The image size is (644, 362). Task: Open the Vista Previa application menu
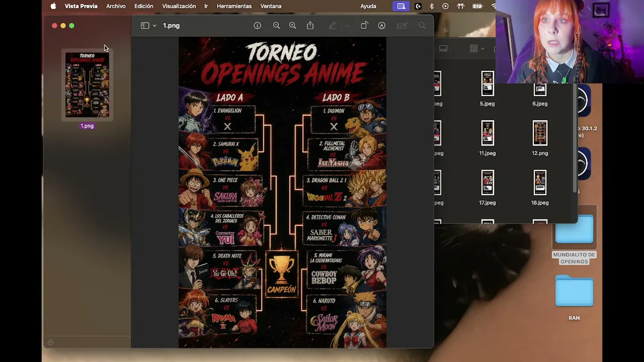click(x=81, y=6)
